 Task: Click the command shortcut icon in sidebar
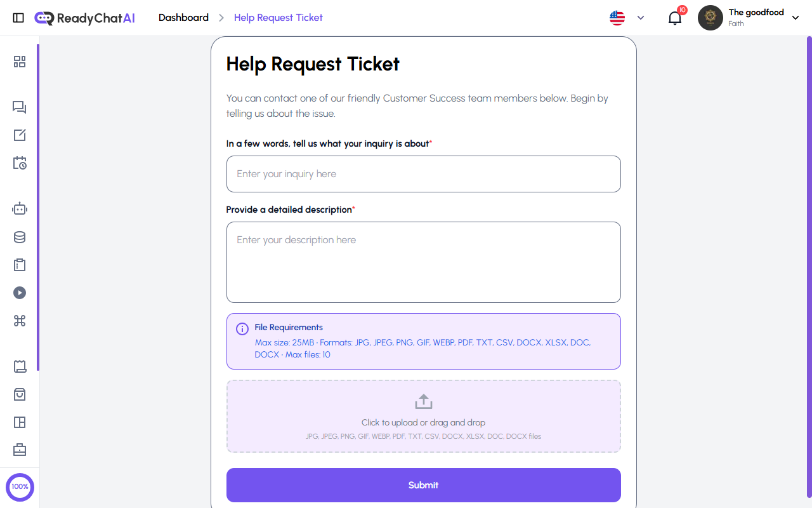pos(19,321)
